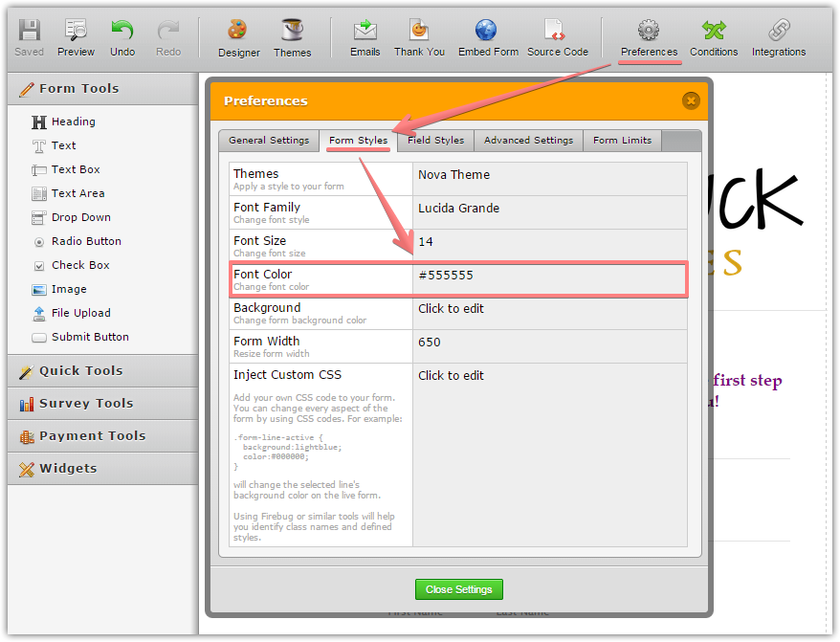Expand the Payment Tools section

click(92, 436)
